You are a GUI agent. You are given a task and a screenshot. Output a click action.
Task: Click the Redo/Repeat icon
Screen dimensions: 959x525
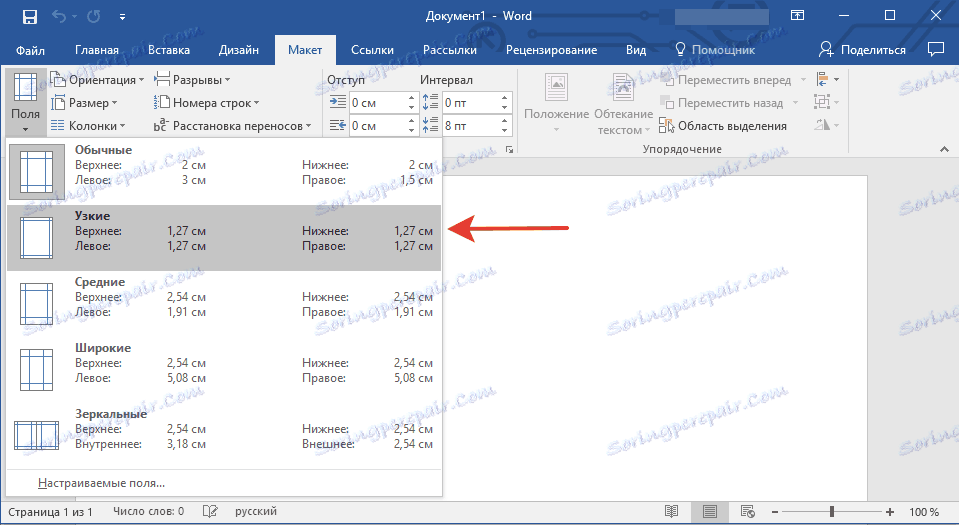tap(94, 17)
